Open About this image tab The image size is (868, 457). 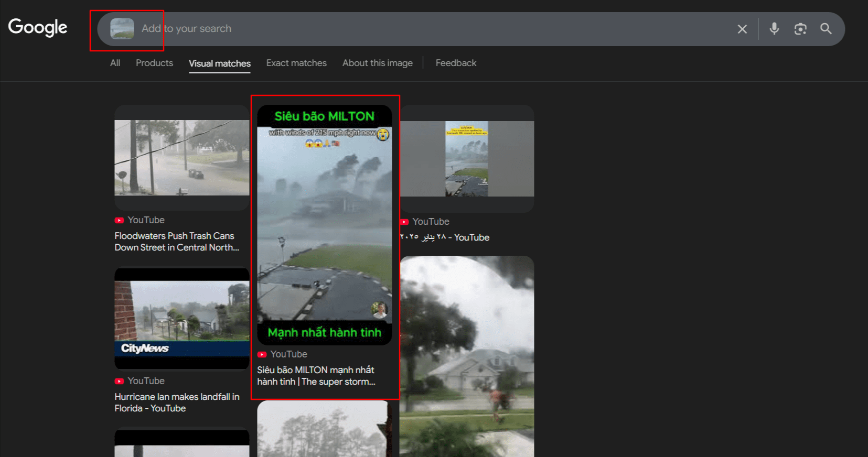pyautogui.click(x=377, y=63)
